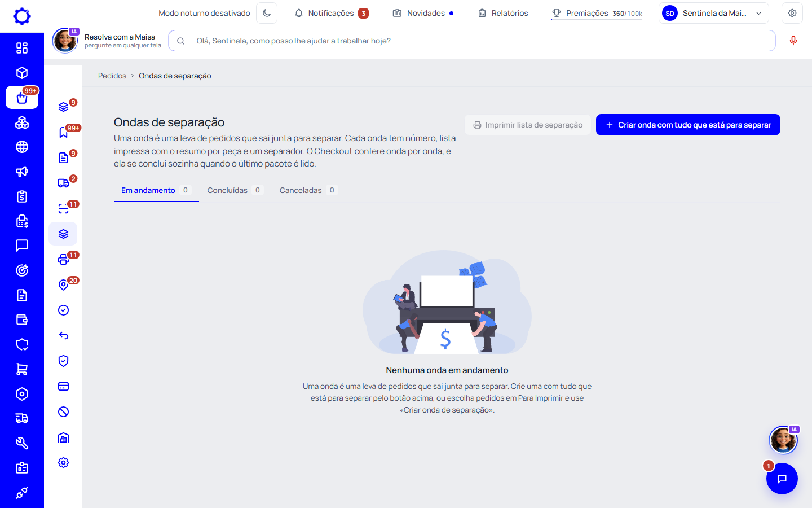Open the single cube products icon
Screen dimensions: 812x508
pos(22,73)
